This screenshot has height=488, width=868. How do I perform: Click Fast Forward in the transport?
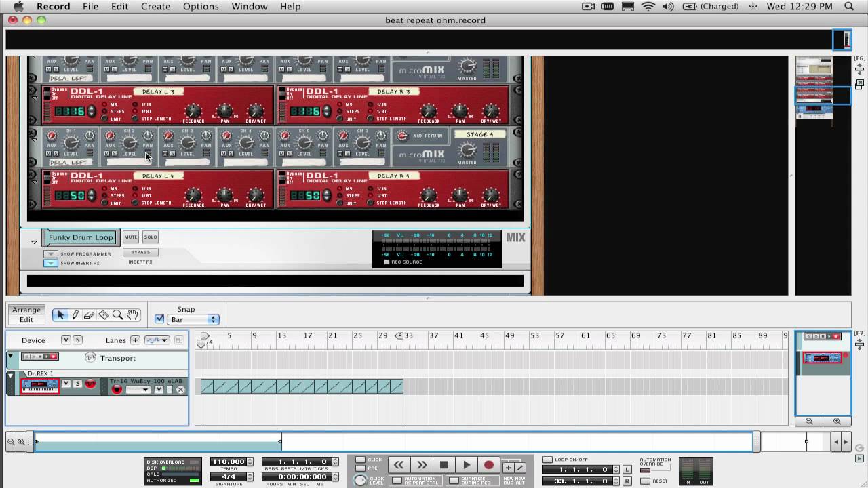click(422, 464)
